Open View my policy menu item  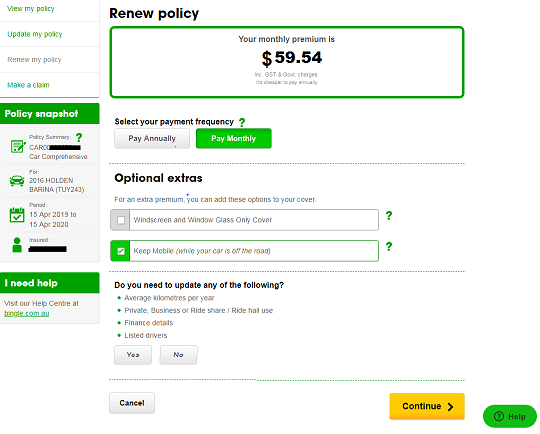point(31,9)
